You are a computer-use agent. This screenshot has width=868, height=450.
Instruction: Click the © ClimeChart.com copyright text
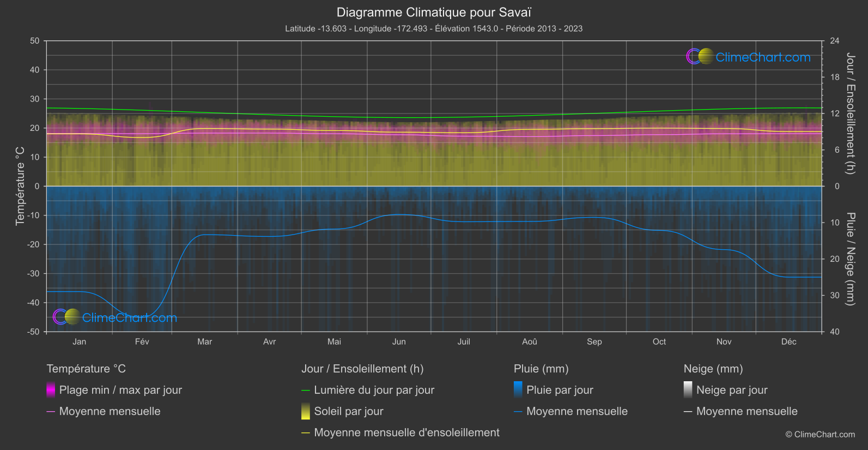(x=820, y=434)
